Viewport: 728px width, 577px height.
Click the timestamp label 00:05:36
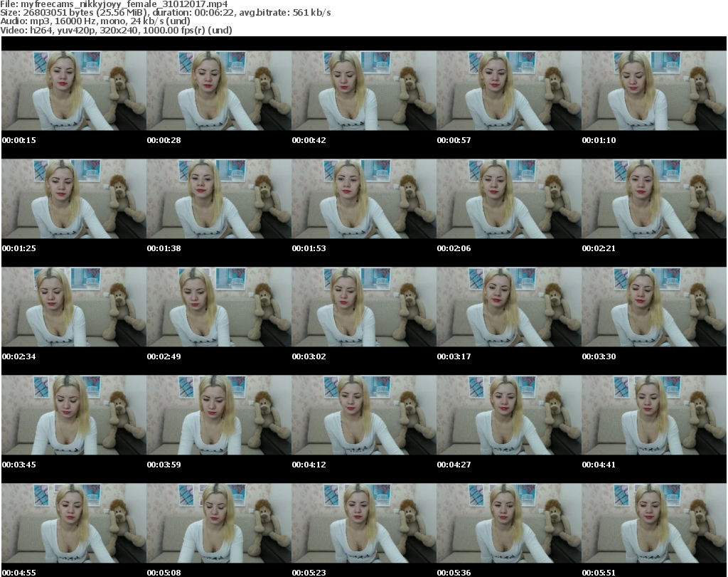pos(454,573)
